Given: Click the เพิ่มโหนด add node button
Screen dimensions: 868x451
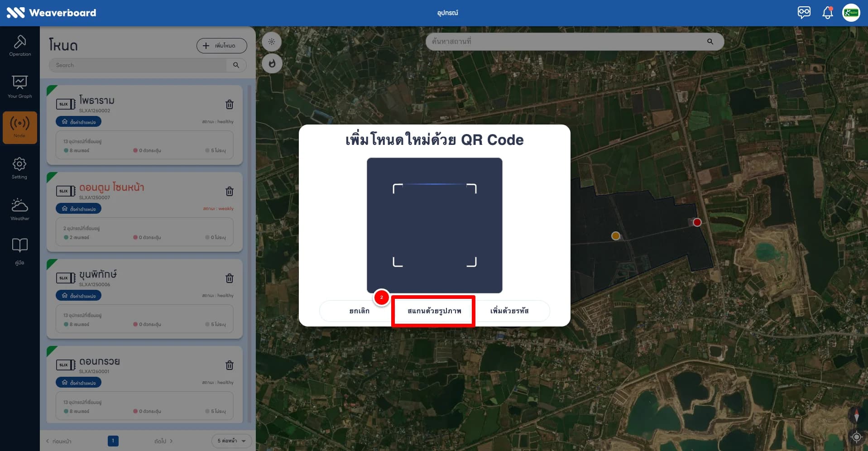Looking at the screenshot, I should [221, 46].
